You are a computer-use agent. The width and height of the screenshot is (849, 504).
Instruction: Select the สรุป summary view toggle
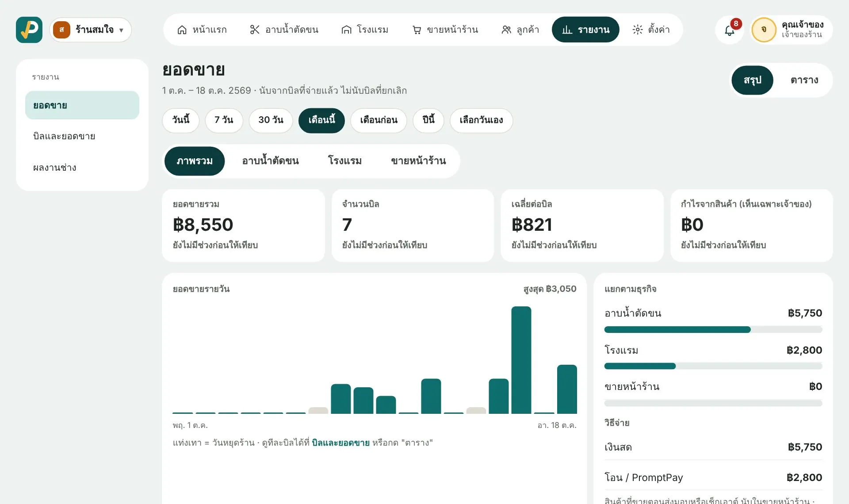point(752,80)
